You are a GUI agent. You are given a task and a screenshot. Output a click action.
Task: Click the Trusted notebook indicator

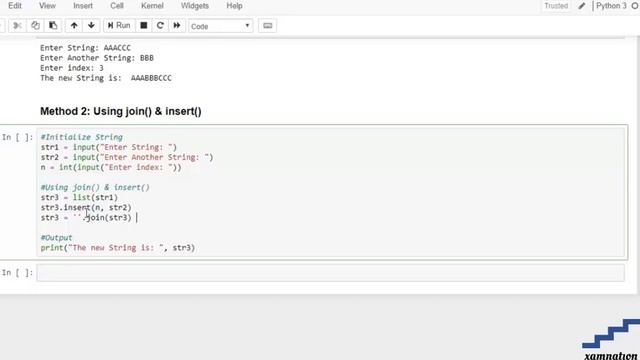[556, 6]
